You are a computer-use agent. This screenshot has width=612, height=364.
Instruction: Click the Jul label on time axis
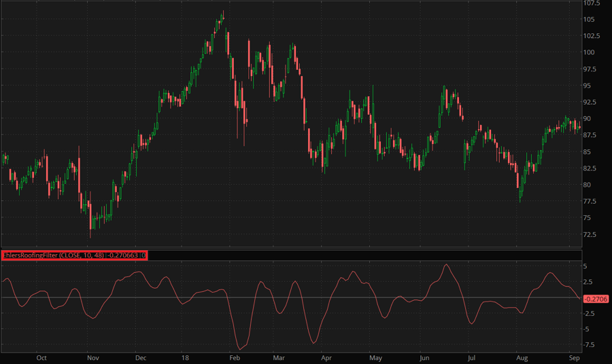(x=471, y=357)
